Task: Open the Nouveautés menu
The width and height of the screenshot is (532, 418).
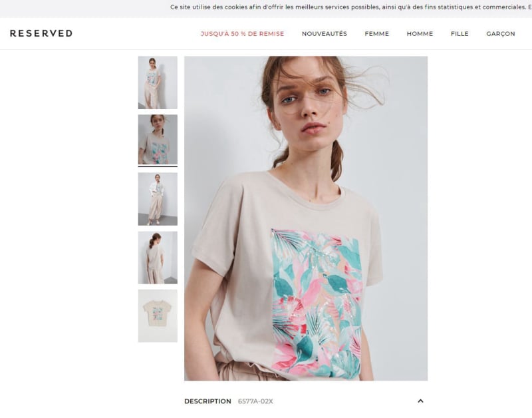Action: click(325, 34)
